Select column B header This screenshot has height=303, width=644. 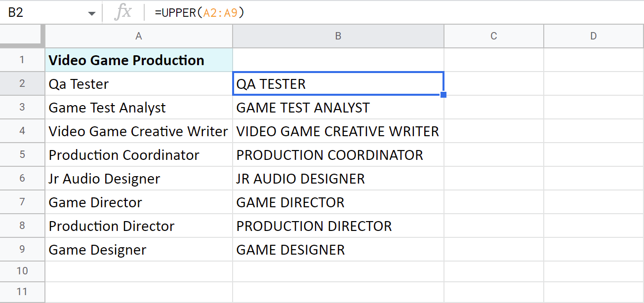point(338,36)
